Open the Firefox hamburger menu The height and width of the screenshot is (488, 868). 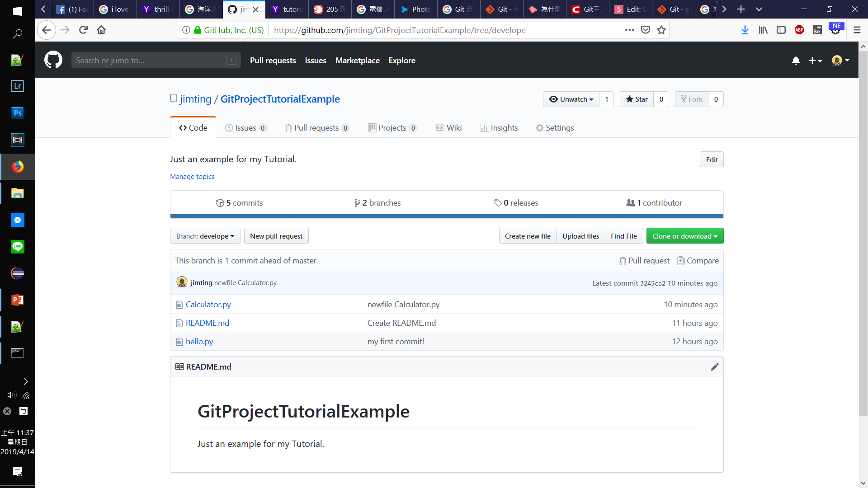857,30
